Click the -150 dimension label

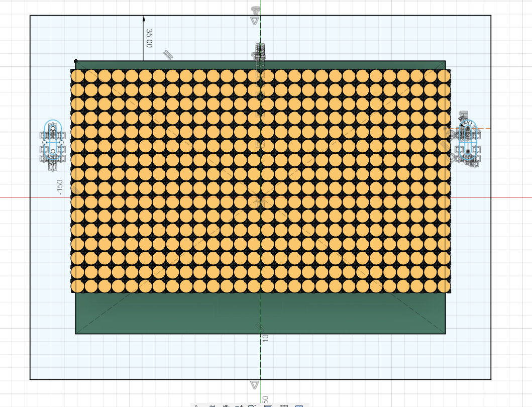(60, 187)
